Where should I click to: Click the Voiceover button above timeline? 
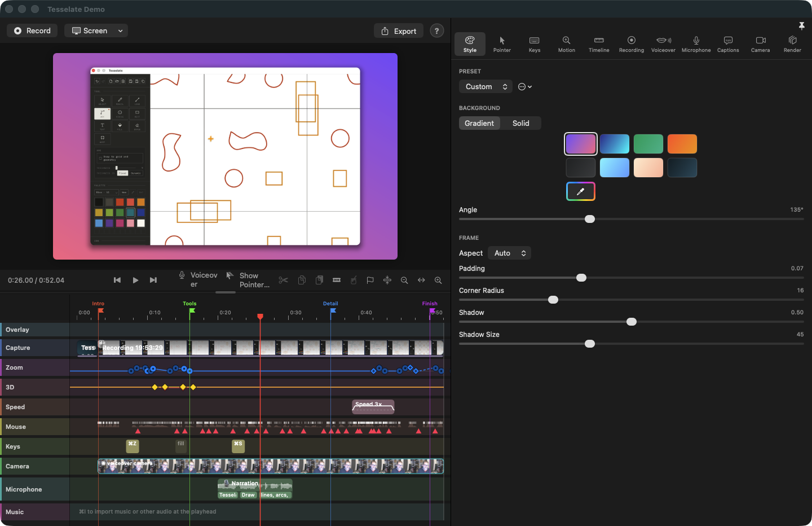click(198, 279)
